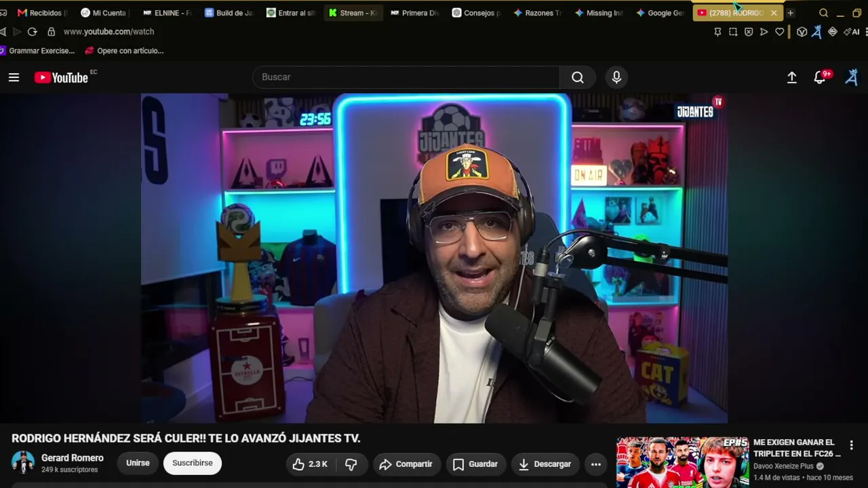View site security lock info

[x=51, y=32]
